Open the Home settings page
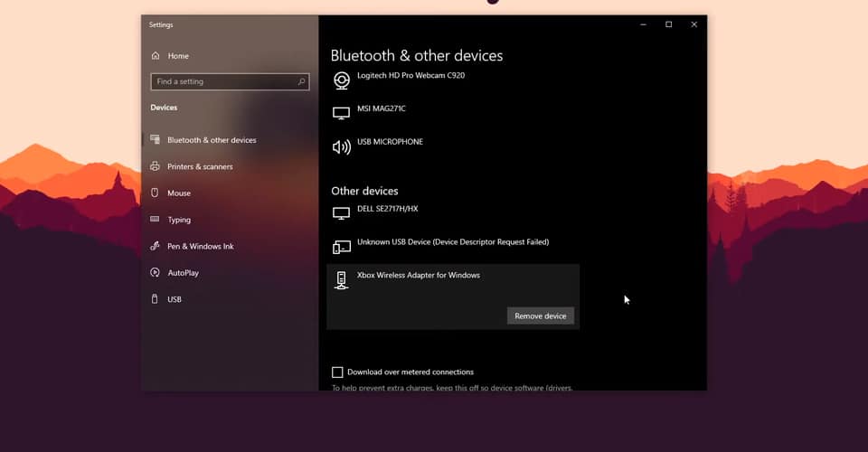This screenshot has width=868, height=452. click(178, 56)
